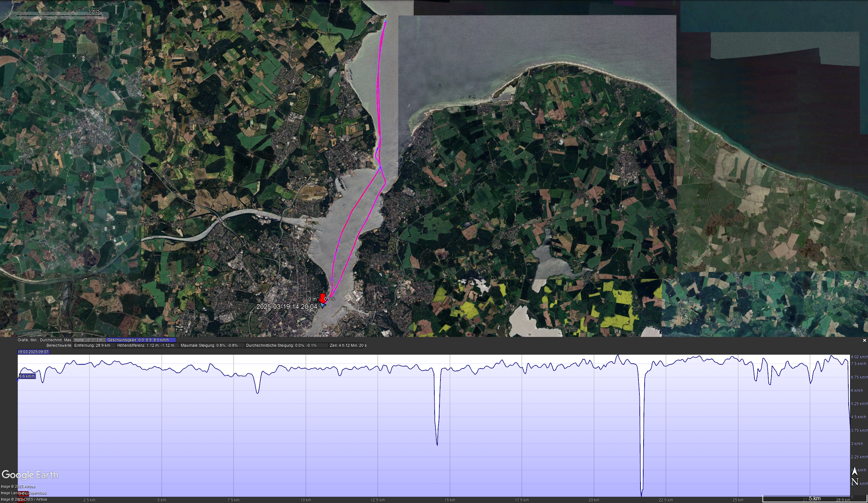Click the historical imagery time slider thumb
The height and width of the screenshot is (503, 868).
click(x=100, y=16)
